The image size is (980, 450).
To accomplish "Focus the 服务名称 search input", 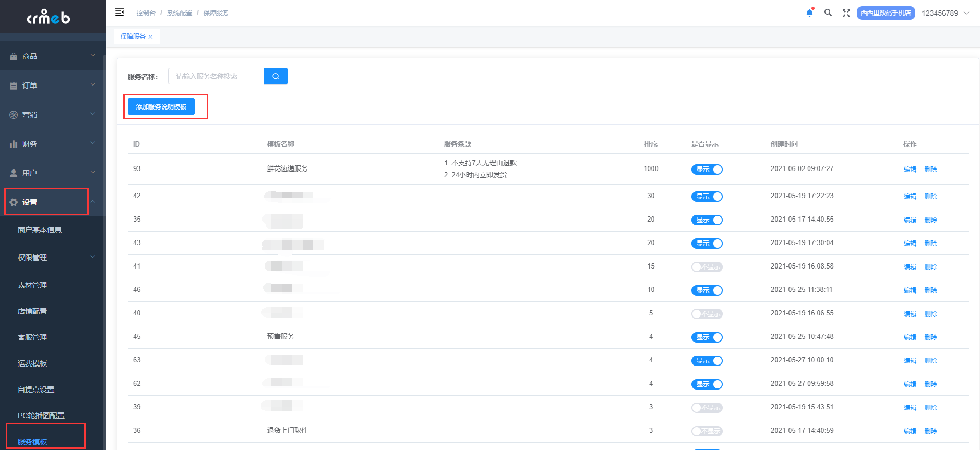I will 216,76.
